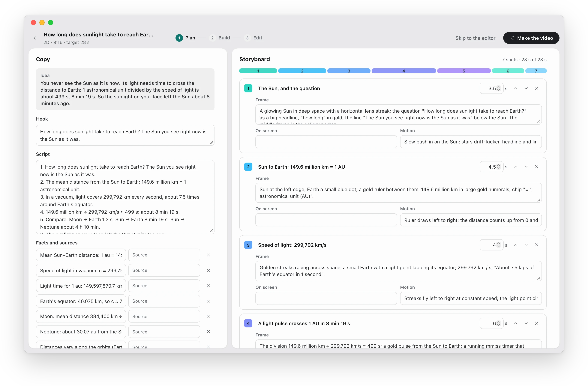Move shot 1 'The Sun, and the question' up
588x386 pixels.
coord(515,88)
